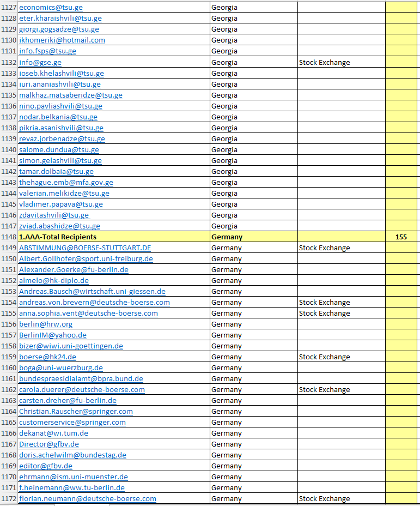Click the almelo@hk-diplo.de link
The image size is (420, 506).
[54, 280]
